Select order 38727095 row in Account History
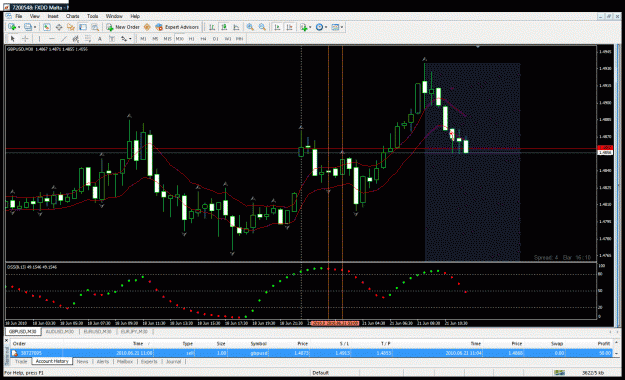625x380 pixels. pos(311,353)
